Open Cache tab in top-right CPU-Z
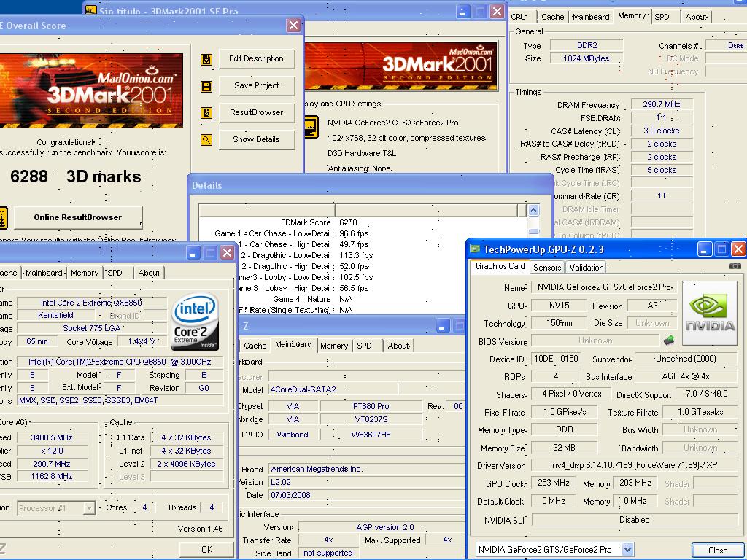The image size is (747, 560). pos(552,17)
